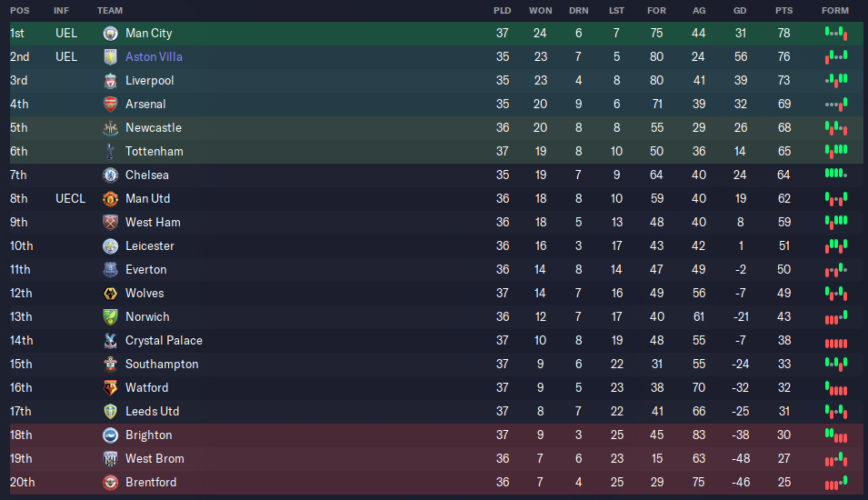Click the Arsenal cannon badge
Image resolution: width=868 pixels, height=500 pixels.
pos(110,105)
